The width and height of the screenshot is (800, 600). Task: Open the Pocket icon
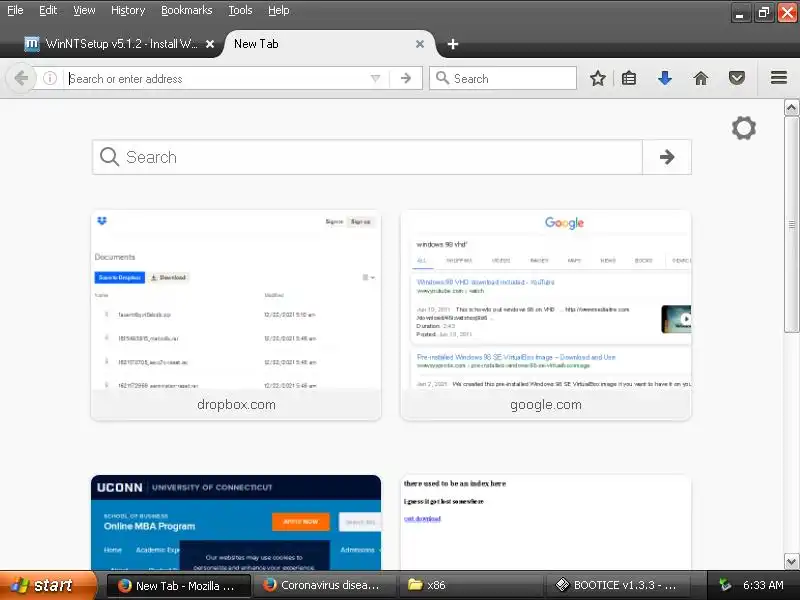coord(737,79)
